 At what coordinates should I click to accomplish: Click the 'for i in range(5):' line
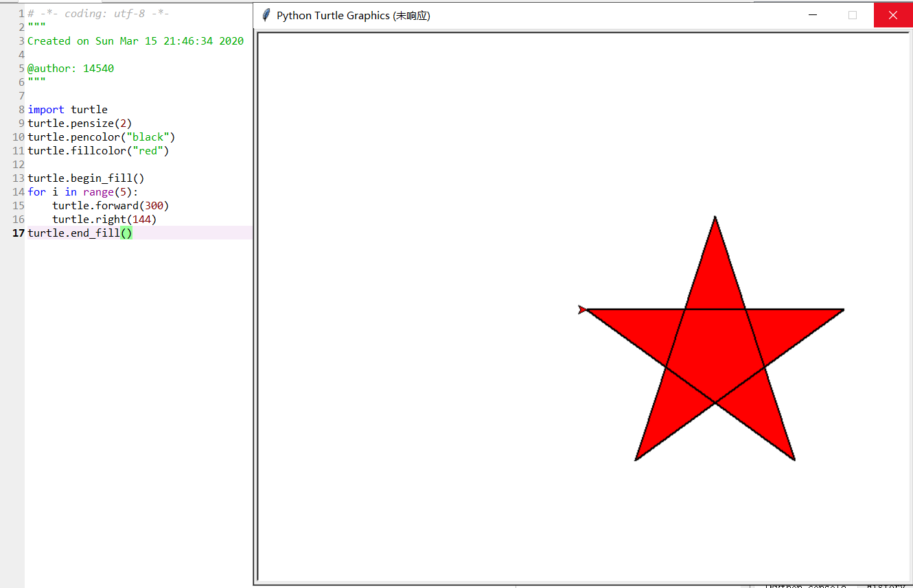[x=83, y=191]
